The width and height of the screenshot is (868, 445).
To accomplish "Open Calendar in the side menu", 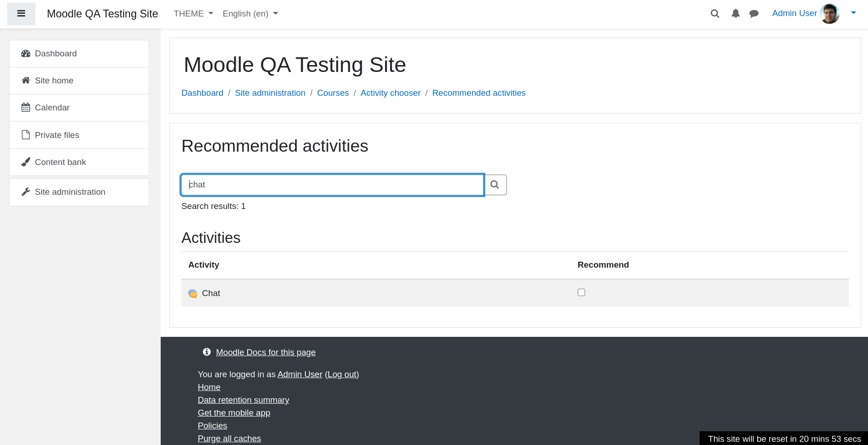I will (x=79, y=108).
